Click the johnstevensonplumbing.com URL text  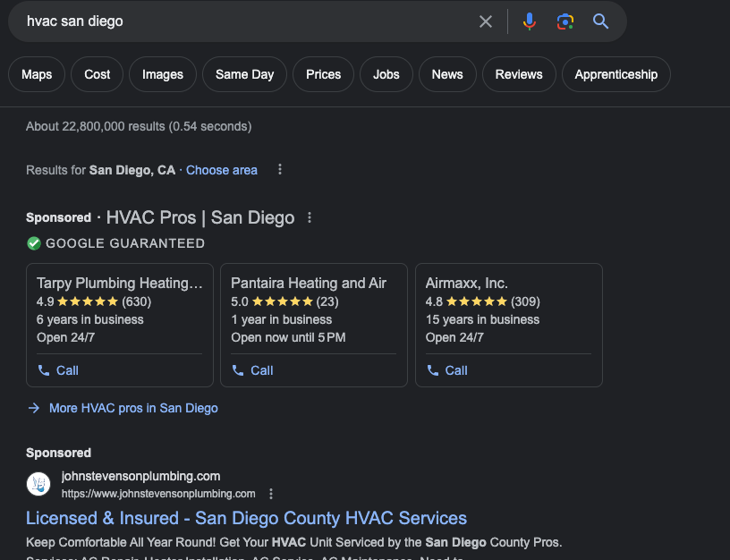[158, 494]
